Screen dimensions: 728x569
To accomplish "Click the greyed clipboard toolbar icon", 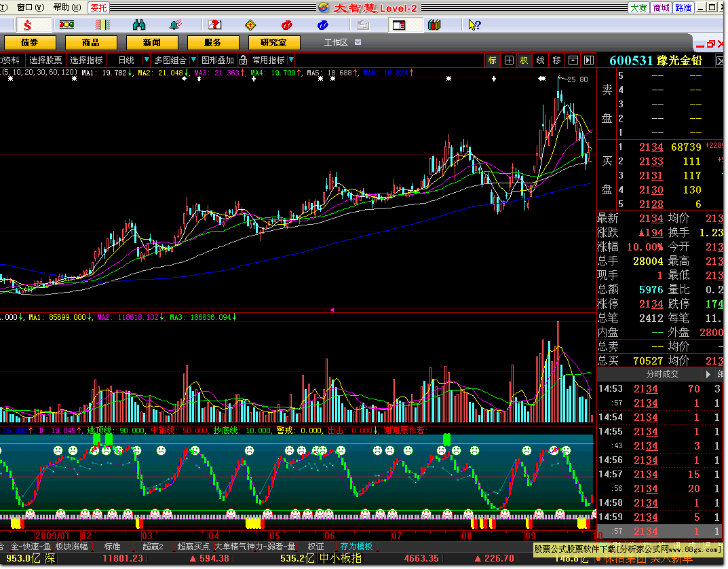I will (x=363, y=25).
